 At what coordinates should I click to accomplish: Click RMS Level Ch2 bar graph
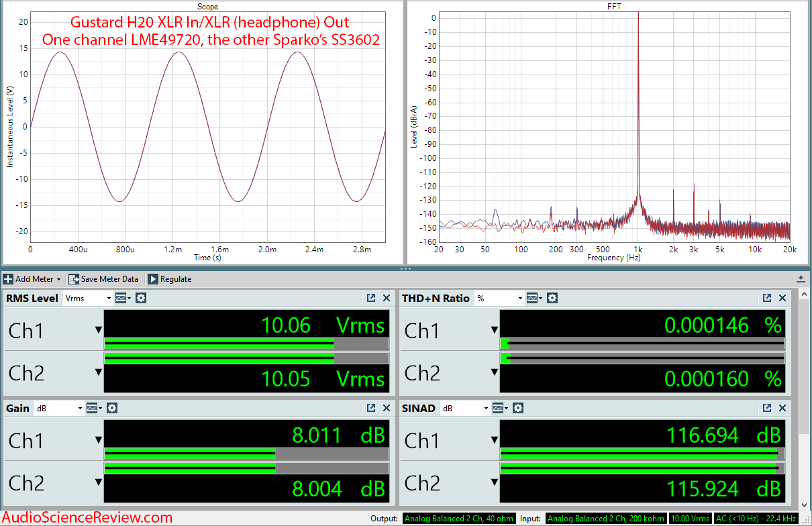pyautogui.click(x=246, y=358)
